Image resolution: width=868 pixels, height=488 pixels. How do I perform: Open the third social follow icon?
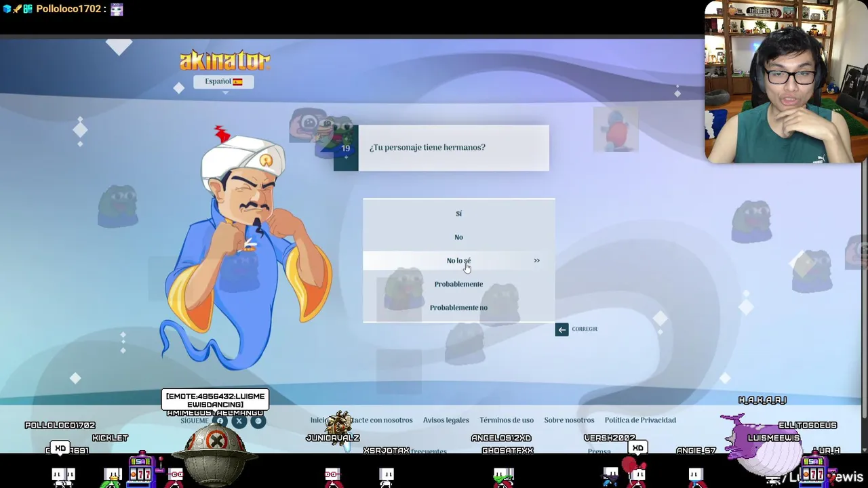pyautogui.click(x=258, y=421)
